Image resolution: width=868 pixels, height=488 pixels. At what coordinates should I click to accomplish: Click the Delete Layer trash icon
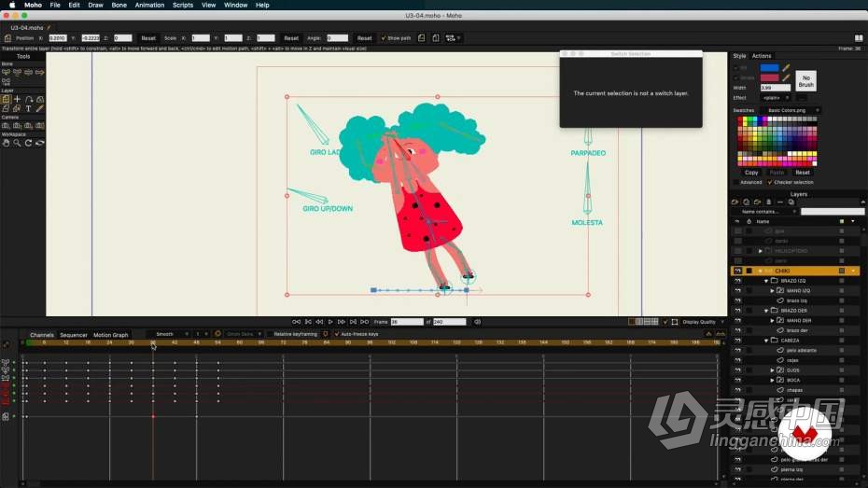768,202
